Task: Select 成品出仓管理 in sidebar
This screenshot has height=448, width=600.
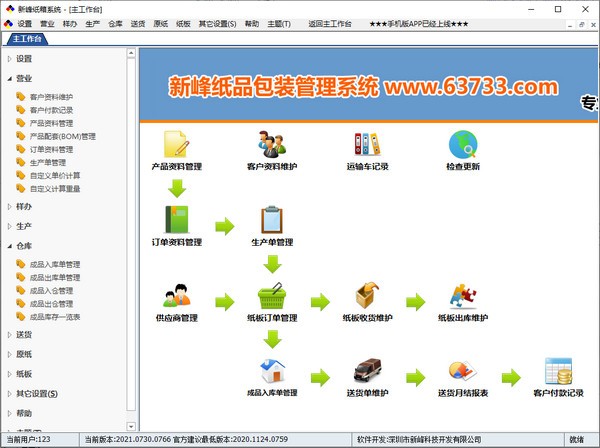Action: [51, 304]
